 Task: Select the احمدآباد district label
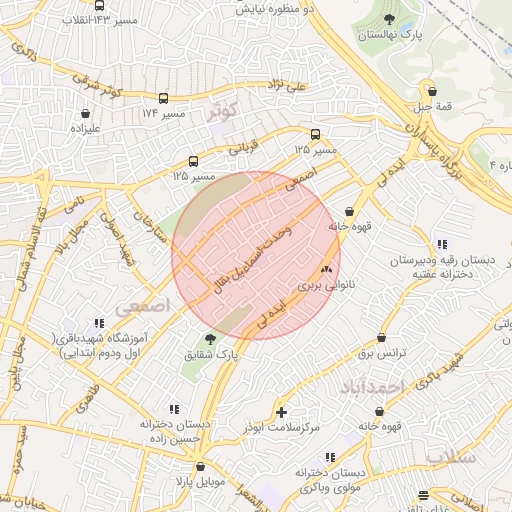372,387
